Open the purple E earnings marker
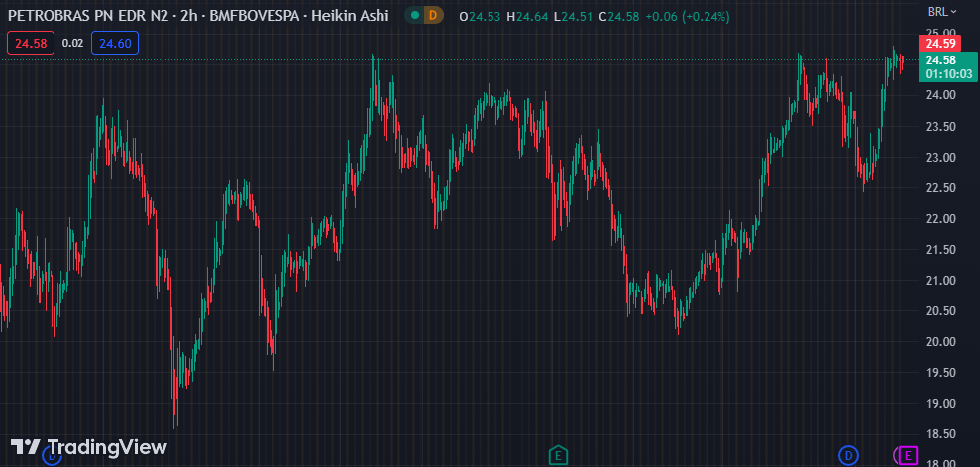This screenshot has width=980, height=467. [x=908, y=456]
